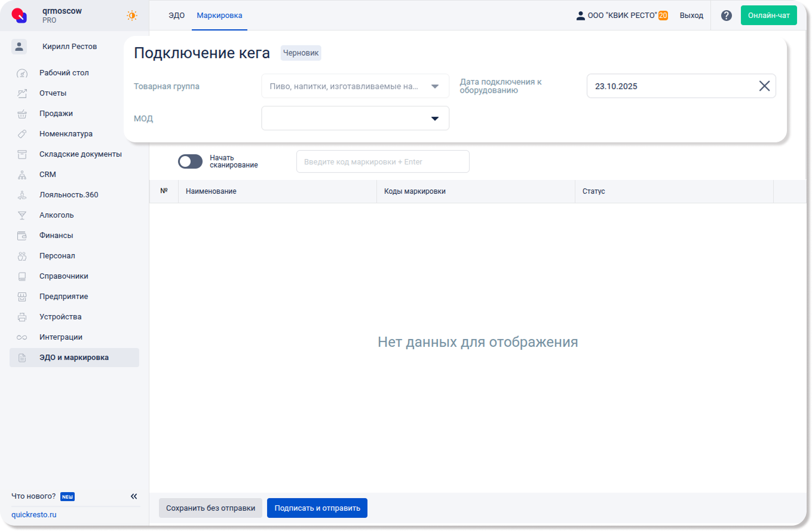Click the sun theme switcher icon
812x531 pixels.
click(x=132, y=16)
